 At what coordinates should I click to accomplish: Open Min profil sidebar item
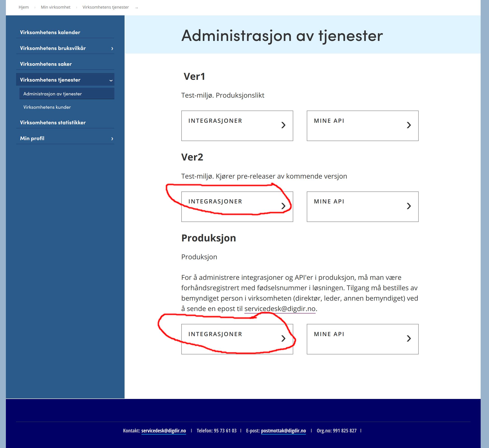coord(65,138)
